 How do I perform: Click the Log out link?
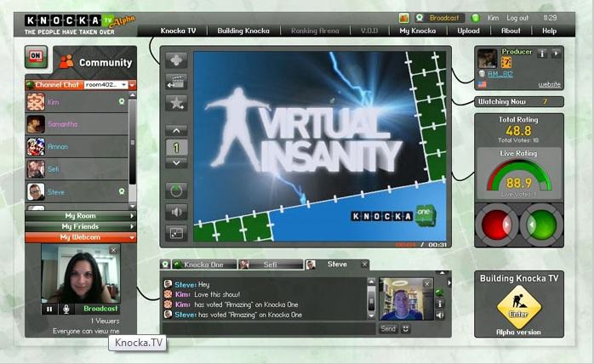[517, 18]
